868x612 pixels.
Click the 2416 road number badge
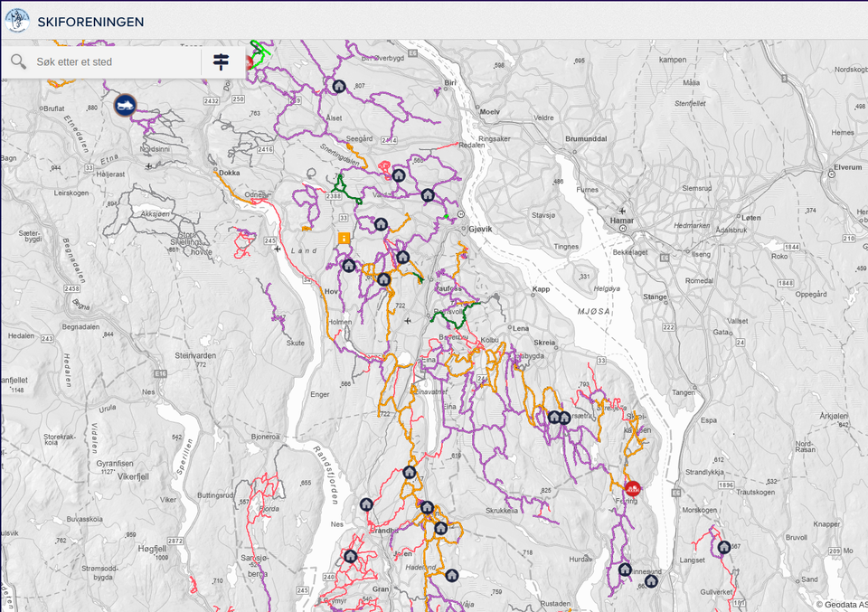[265, 149]
